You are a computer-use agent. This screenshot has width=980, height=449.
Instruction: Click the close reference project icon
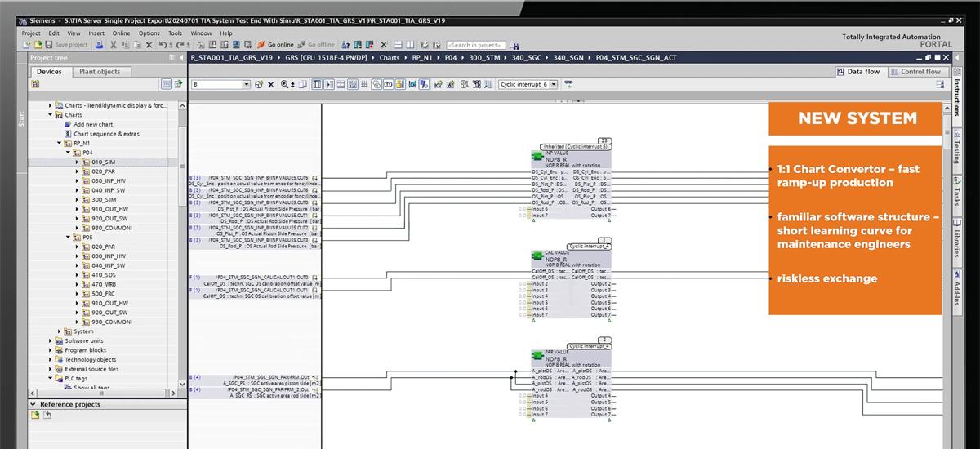click(x=47, y=416)
